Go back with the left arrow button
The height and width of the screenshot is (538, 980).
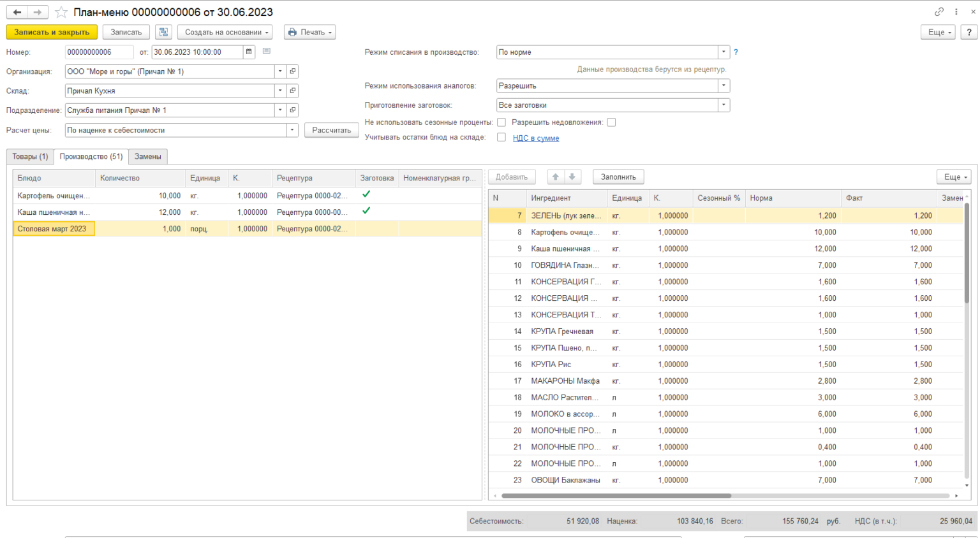(x=17, y=12)
